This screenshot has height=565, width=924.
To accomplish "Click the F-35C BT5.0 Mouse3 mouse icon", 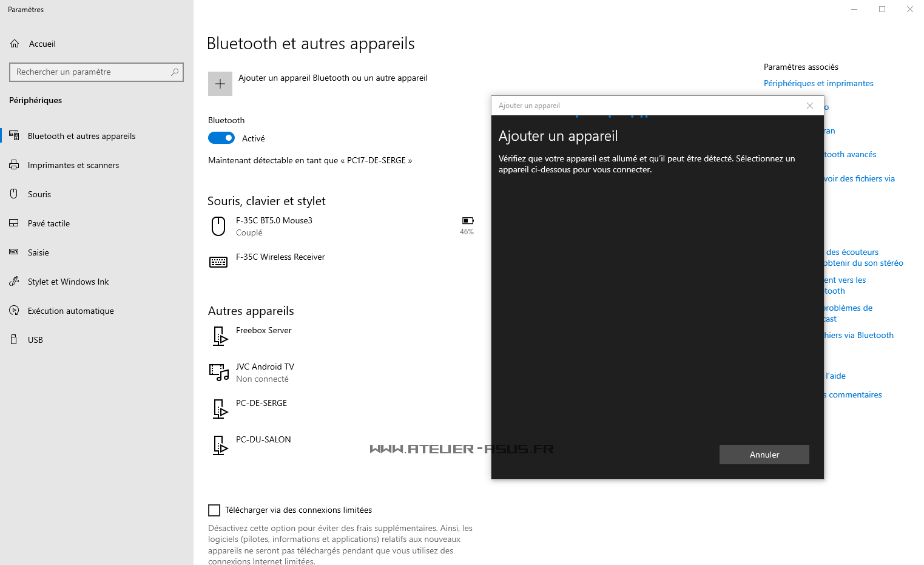I will pos(218,226).
